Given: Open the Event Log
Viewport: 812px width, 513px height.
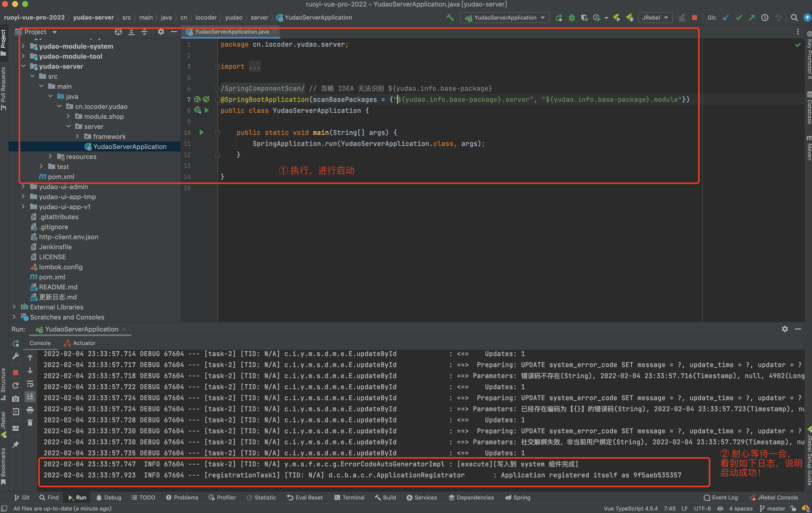Looking at the screenshot, I should pos(721,497).
